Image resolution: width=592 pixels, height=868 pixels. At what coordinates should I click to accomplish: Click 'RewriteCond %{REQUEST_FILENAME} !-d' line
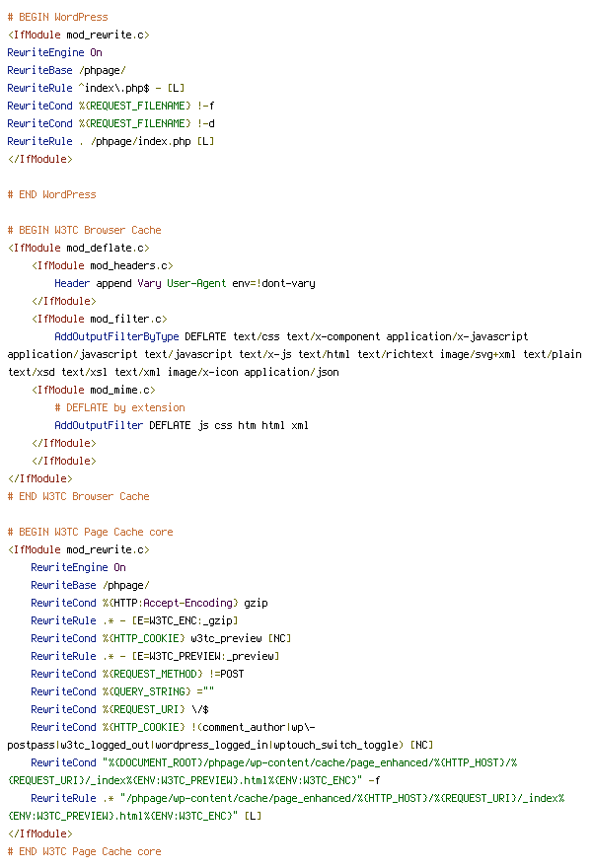pos(111,123)
